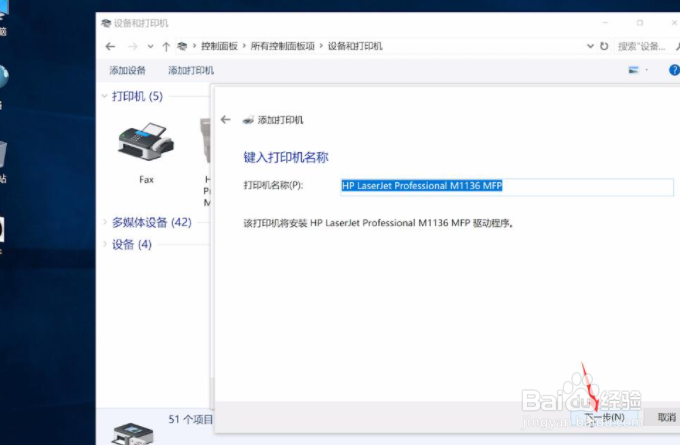Image resolution: width=680 pixels, height=445 pixels.
Task: Click the Explorer back arrow button
Action: pos(110,46)
